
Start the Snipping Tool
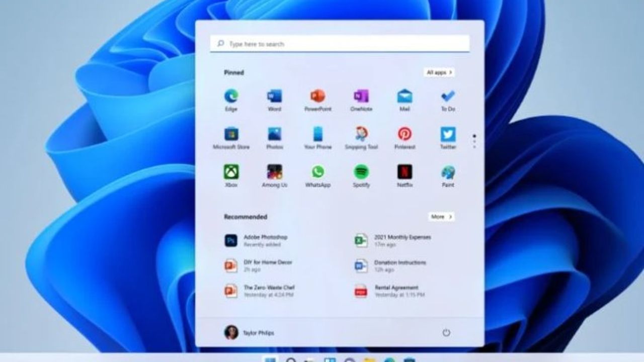coord(361,138)
